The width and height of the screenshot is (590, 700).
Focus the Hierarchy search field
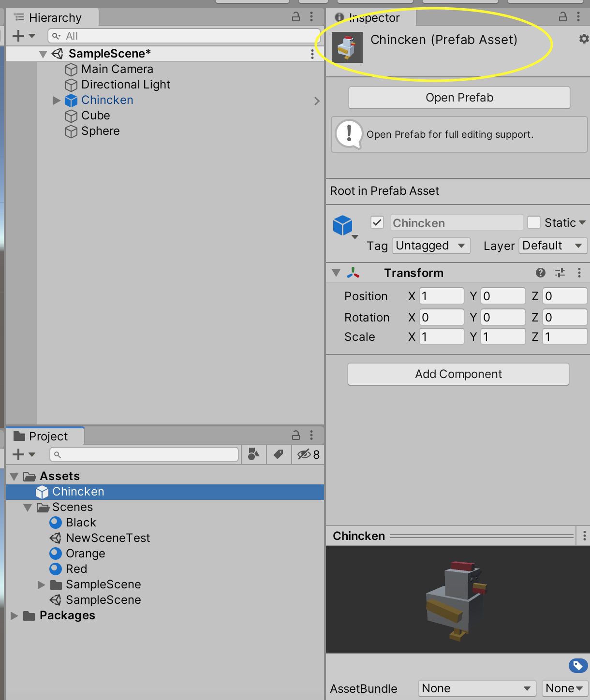coord(184,36)
